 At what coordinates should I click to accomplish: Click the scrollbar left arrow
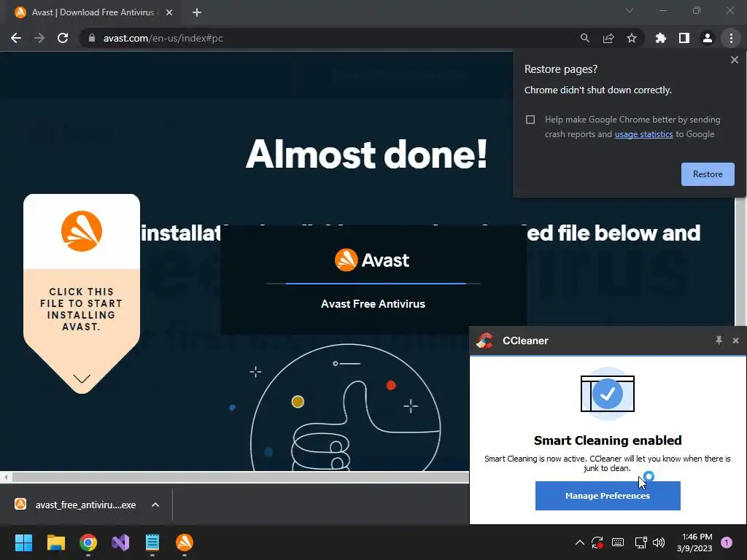coord(6,477)
